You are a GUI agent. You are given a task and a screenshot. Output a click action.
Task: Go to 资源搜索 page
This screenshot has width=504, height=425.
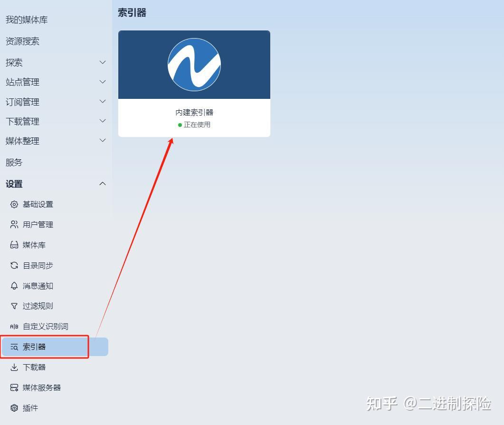pyautogui.click(x=22, y=41)
